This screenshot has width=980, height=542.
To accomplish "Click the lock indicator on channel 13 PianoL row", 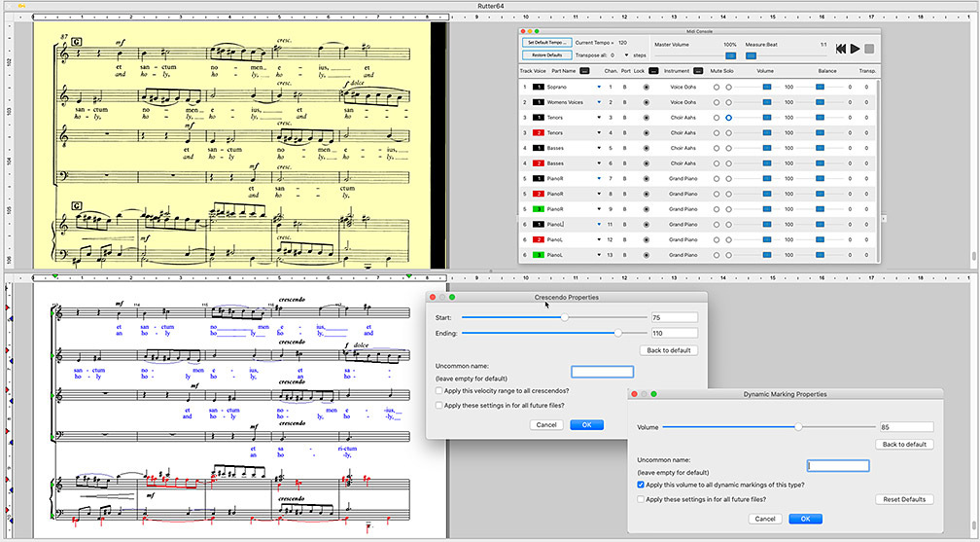I will (647, 255).
